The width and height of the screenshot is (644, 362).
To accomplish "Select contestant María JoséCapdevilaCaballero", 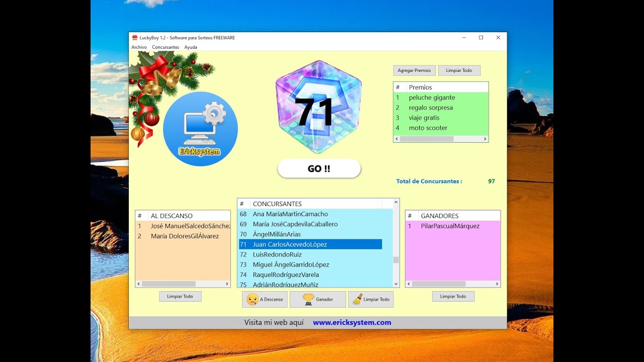I will [310, 224].
